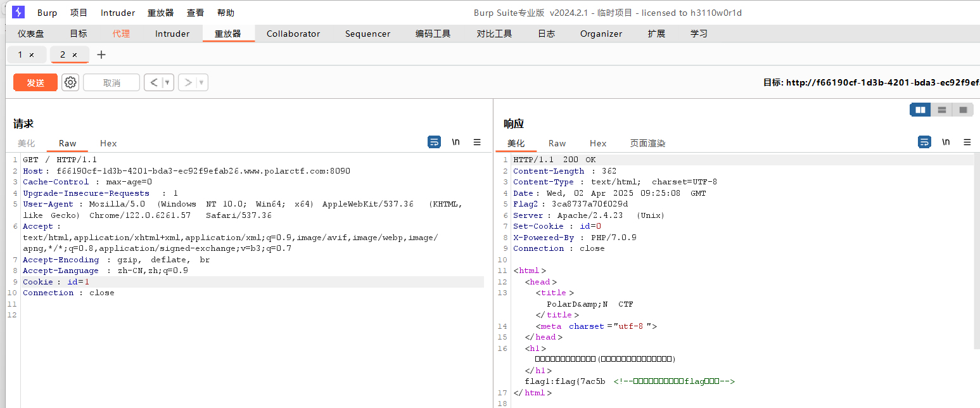Click the GET / HTTP/1.1 request line
Image resolution: width=980 pixels, height=408 pixels.
(60, 160)
